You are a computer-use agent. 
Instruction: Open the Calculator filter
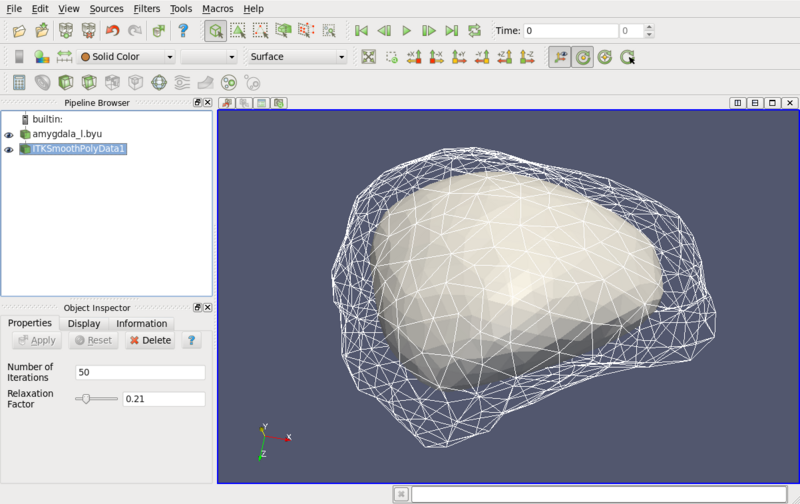[x=19, y=82]
